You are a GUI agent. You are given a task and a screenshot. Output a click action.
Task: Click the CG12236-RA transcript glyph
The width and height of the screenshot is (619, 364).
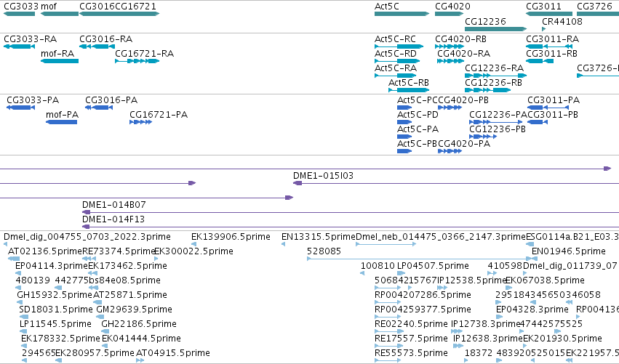[x=496, y=76]
